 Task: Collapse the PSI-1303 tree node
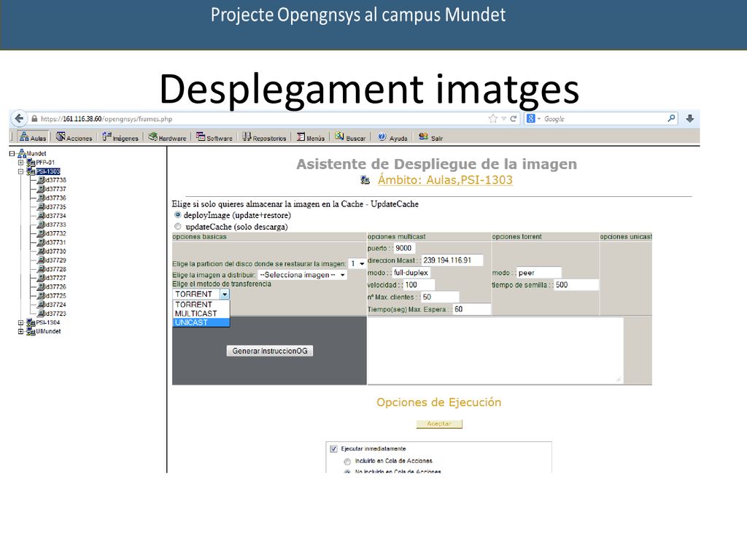[20, 171]
